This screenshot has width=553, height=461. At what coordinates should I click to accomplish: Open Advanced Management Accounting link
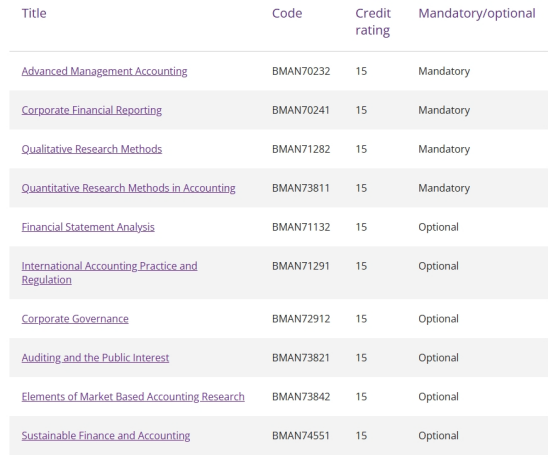pyautogui.click(x=104, y=71)
